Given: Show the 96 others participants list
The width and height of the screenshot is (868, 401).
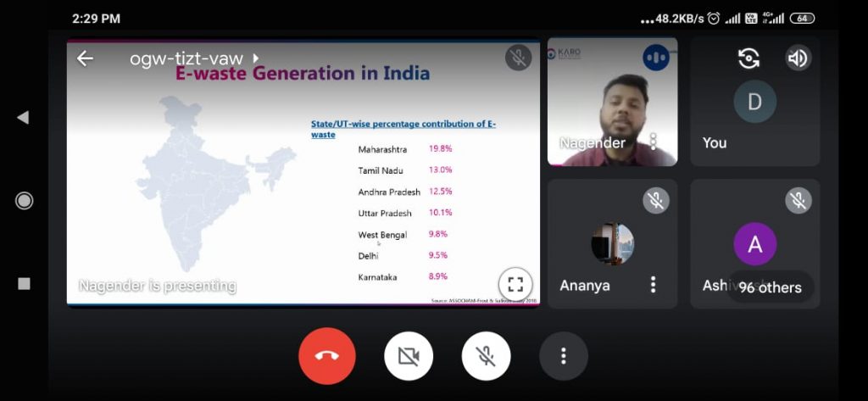Looking at the screenshot, I should (x=770, y=287).
